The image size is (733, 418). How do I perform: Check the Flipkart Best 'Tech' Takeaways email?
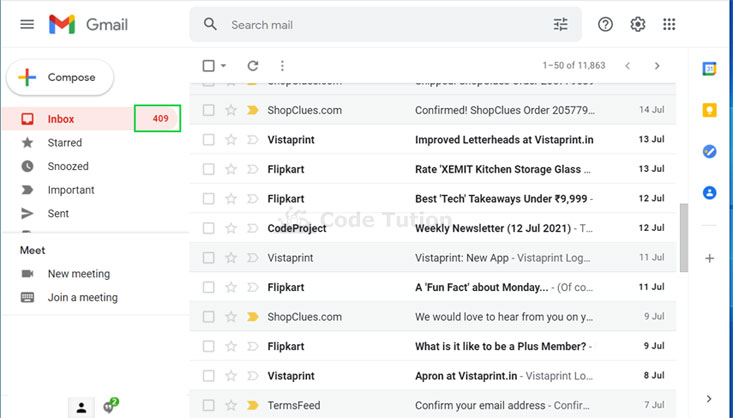point(208,199)
